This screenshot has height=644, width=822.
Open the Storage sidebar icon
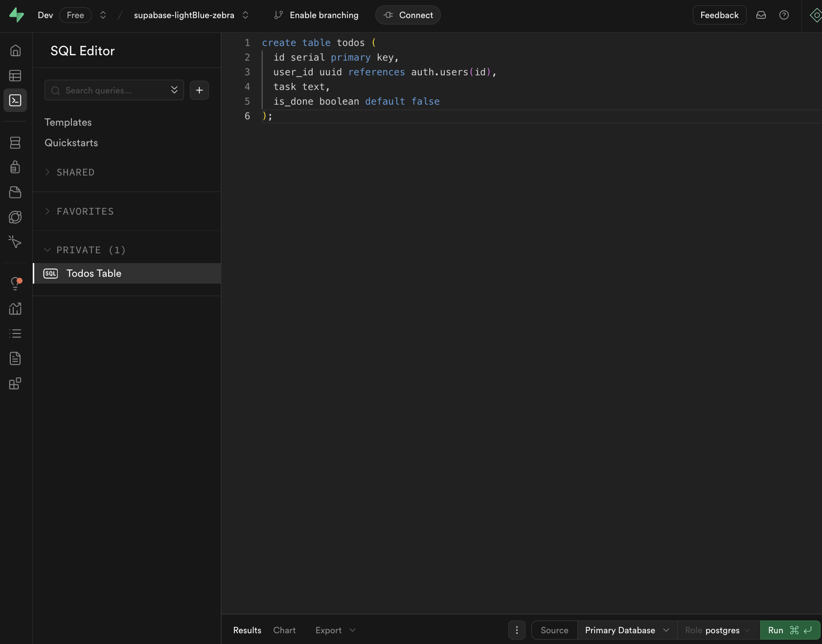[x=15, y=192]
